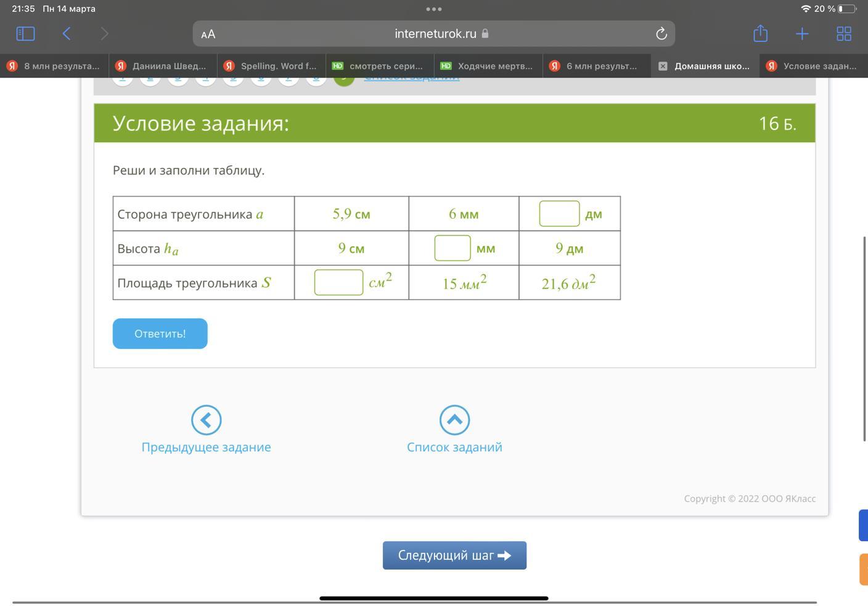Open the Даниила Швед... tab
This screenshot has height=606, width=868.
point(163,66)
